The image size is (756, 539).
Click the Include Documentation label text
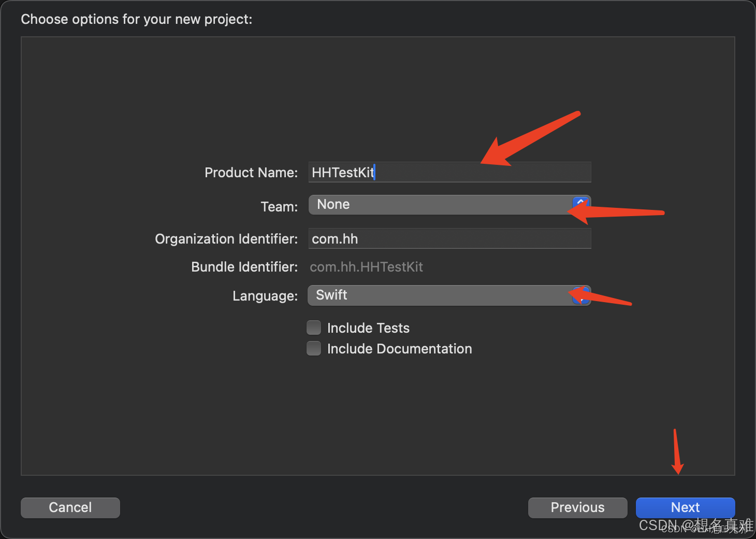pyautogui.click(x=399, y=348)
